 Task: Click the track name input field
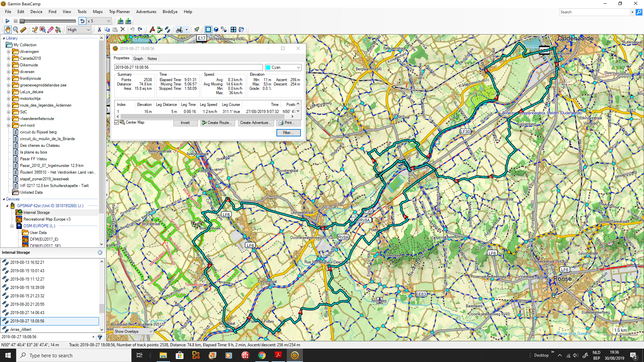pyautogui.click(x=189, y=67)
